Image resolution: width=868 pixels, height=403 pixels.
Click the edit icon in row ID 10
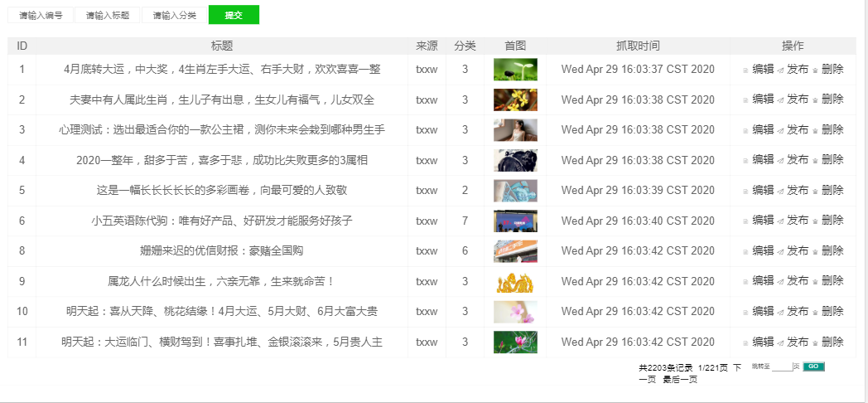click(x=745, y=312)
